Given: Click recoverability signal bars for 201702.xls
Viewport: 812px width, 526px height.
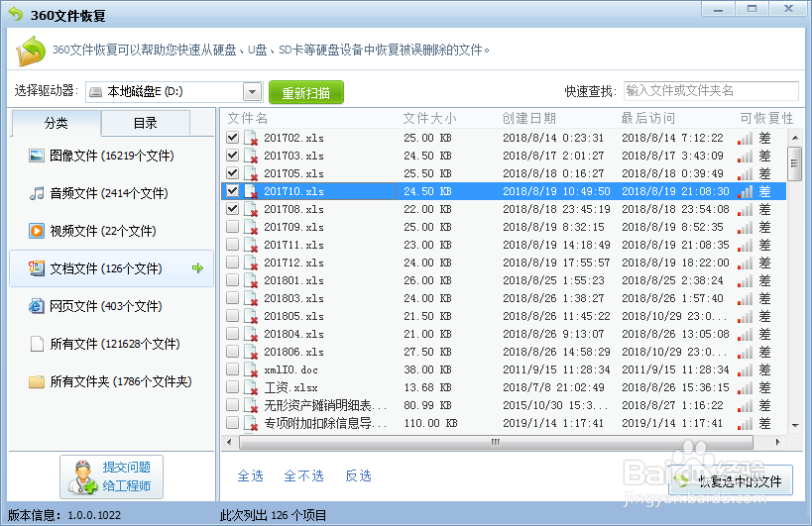Looking at the screenshot, I should [x=746, y=139].
